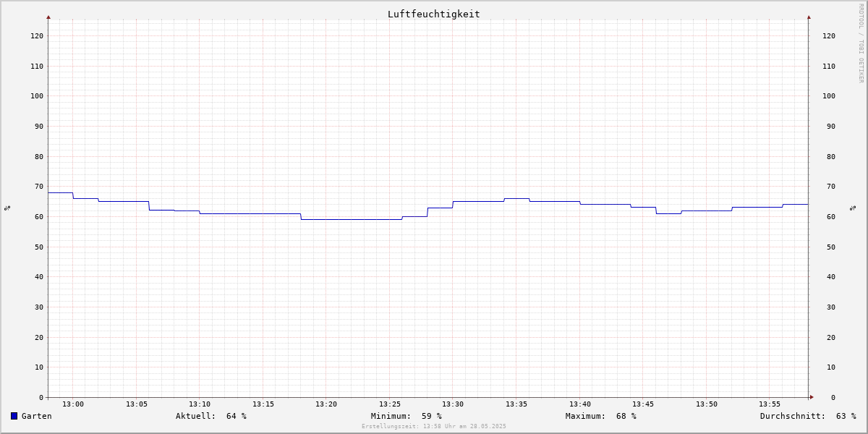Click the 120 label on left axis
Image resolution: width=868 pixels, height=434 pixels.
[37, 35]
